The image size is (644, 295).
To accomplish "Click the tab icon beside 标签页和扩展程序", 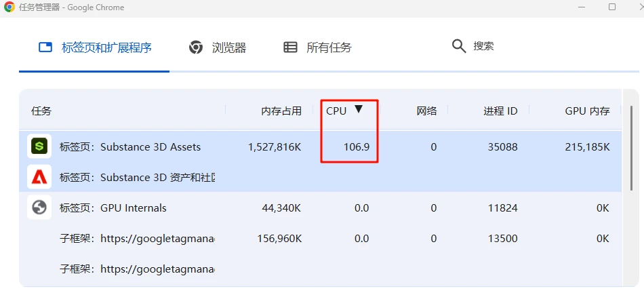I will pos(45,47).
